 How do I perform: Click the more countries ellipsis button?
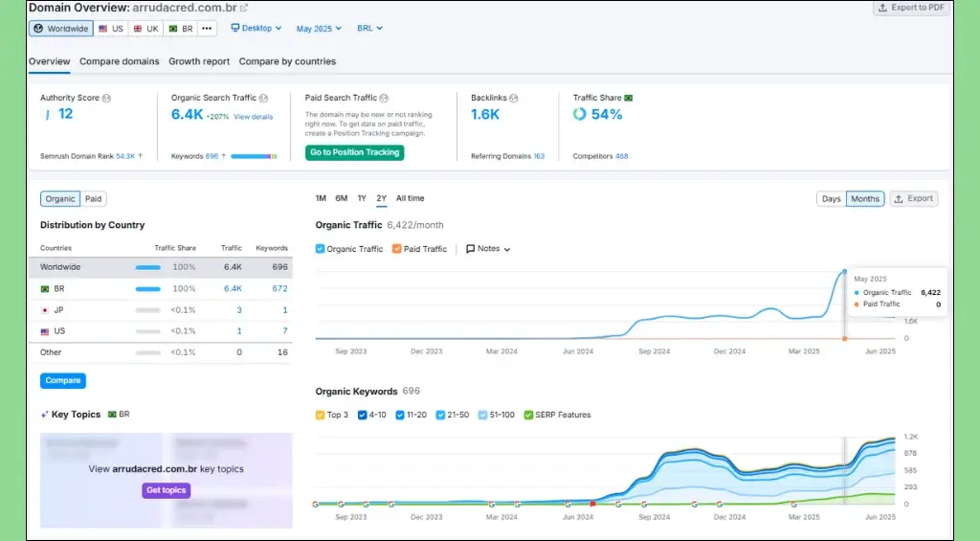point(207,28)
